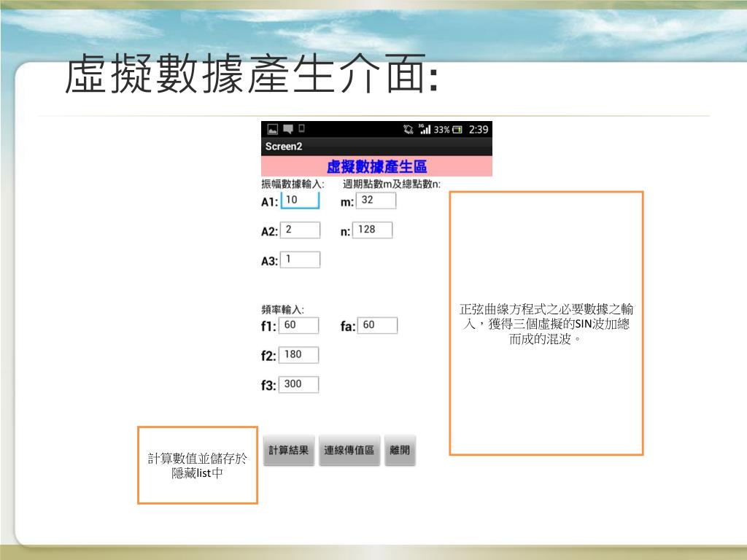Click the f2 frequency input field
This screenshot has width=747, height=560.
[x=298, y=355]
